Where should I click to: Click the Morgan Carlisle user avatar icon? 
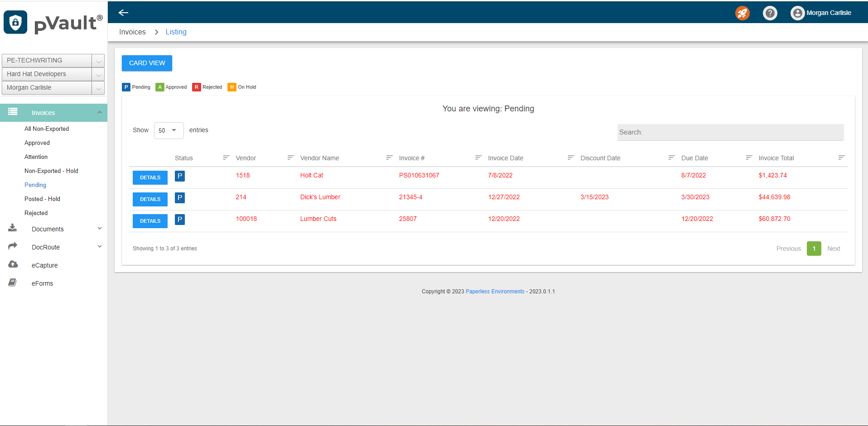point(797,13)
